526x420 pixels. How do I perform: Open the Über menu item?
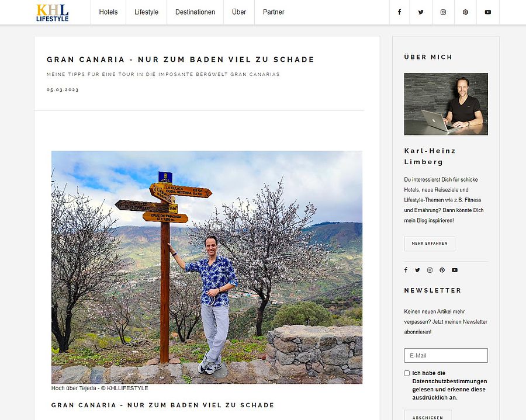(239, 12)
